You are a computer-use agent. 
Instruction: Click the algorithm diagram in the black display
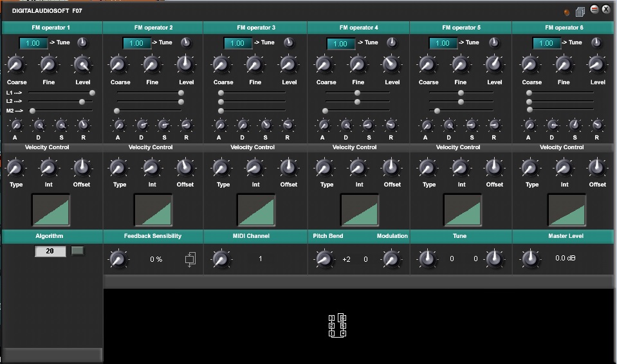tap(338, 325)
